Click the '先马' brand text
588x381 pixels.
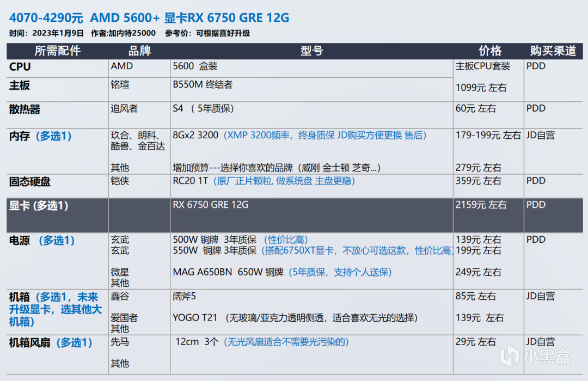point(120,342)
